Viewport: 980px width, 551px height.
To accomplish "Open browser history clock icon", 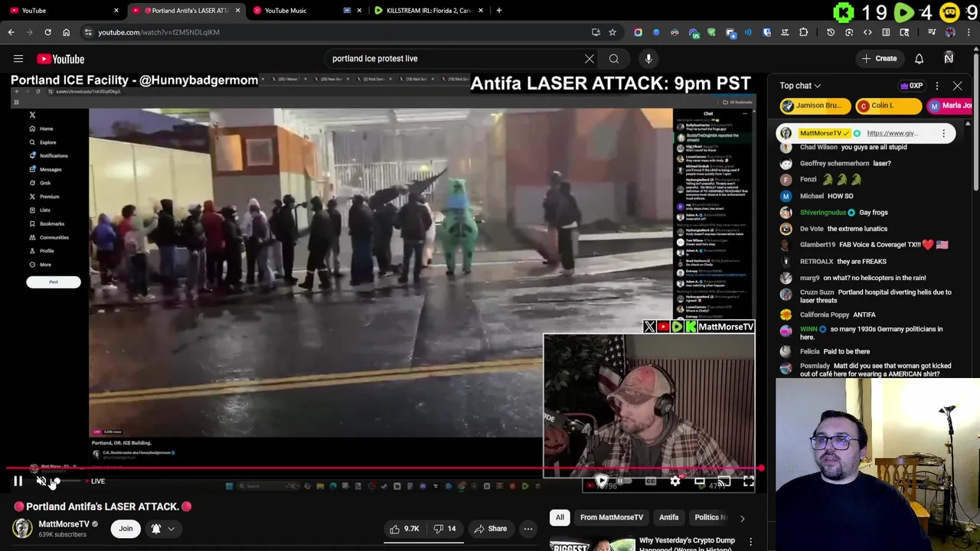I will [x=831, y=32].
